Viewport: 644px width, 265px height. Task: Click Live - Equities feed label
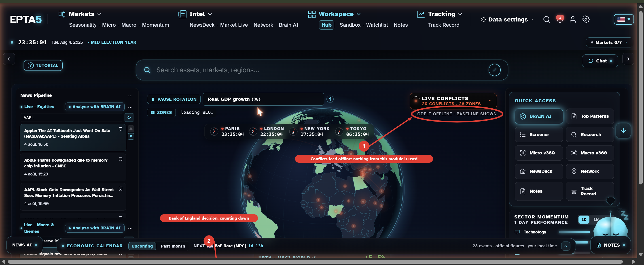(39, 107)
